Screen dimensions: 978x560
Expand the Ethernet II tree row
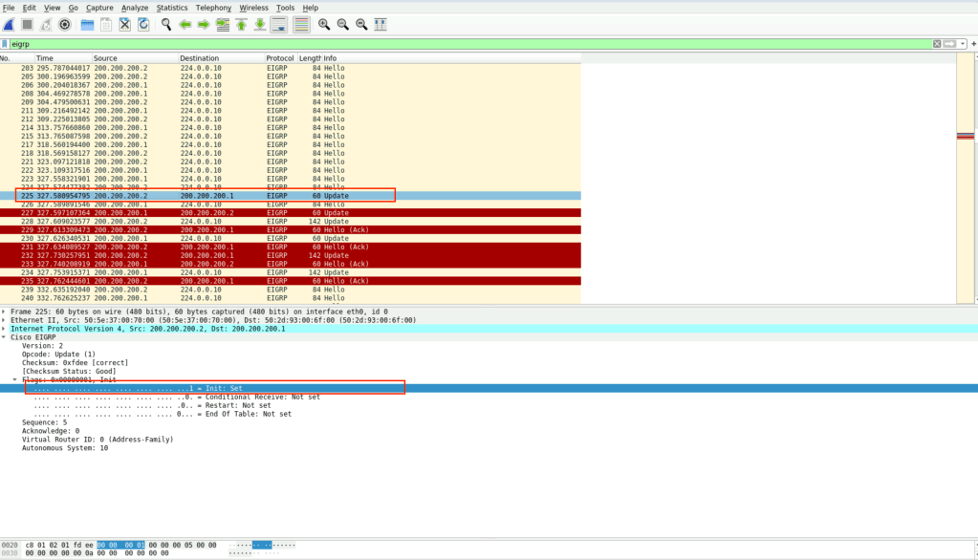(4, 320)
